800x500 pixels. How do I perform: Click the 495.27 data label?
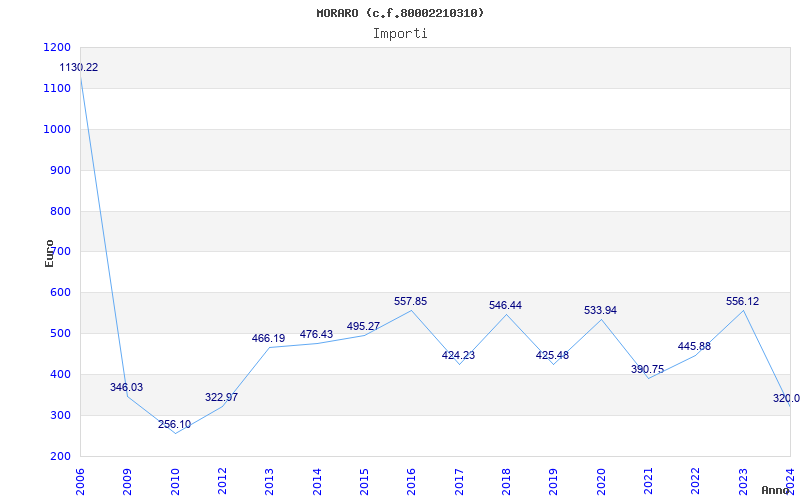[x=363, y=327]
